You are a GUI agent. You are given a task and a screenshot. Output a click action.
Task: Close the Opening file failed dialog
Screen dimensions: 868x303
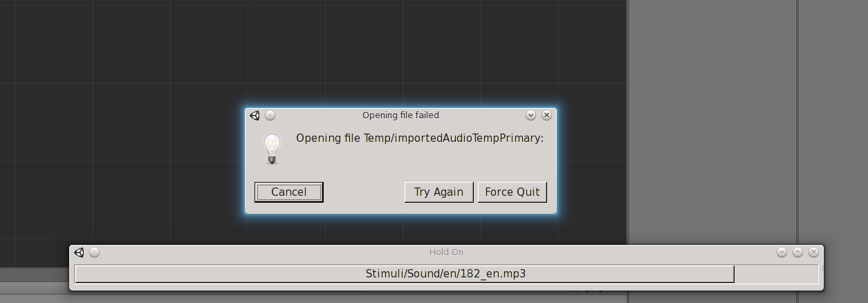coord(546,116)
